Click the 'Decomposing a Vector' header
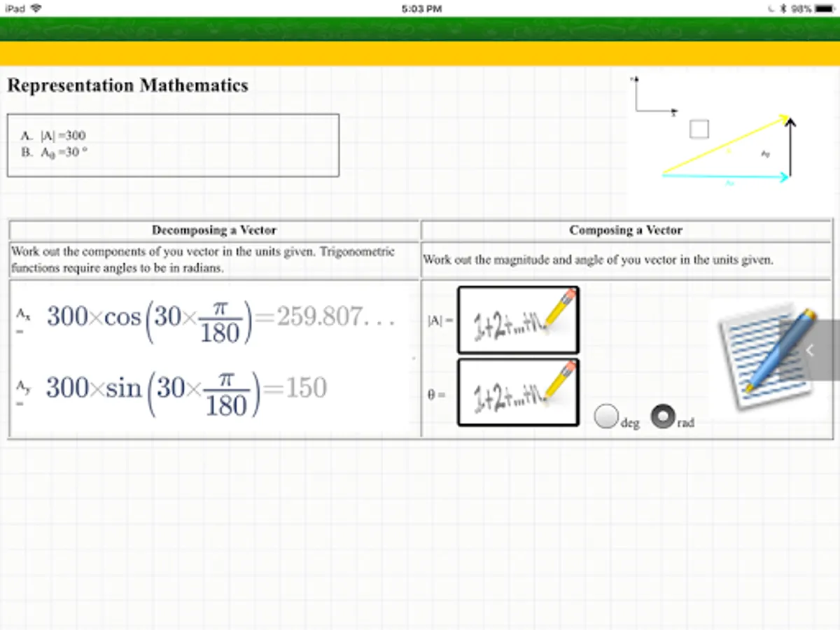840x630 pixels. pyautogui.click(x=214, y=230)
